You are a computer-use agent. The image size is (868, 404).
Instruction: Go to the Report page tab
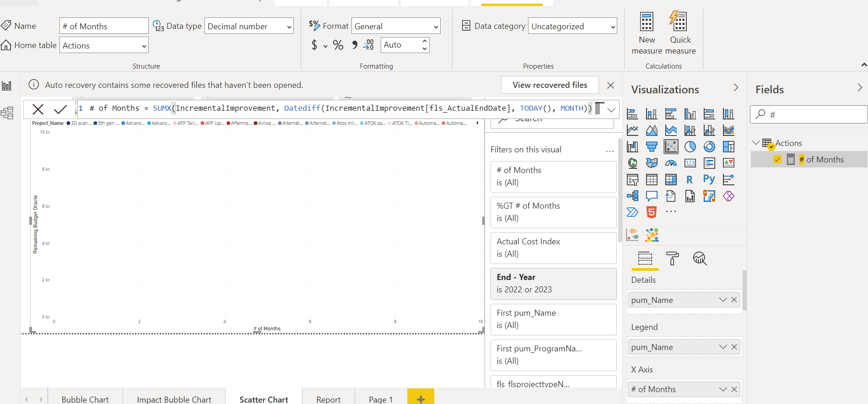pos(329,399)
